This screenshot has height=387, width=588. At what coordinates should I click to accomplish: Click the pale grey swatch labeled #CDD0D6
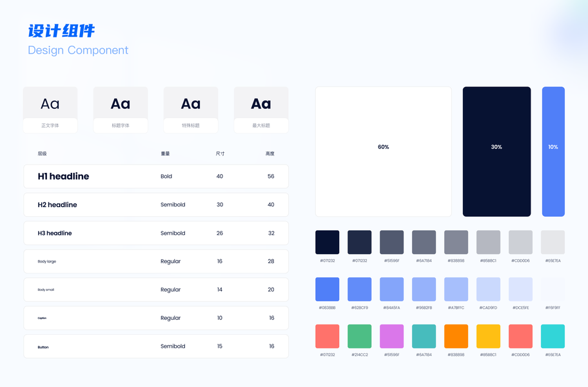click(520, 243)
